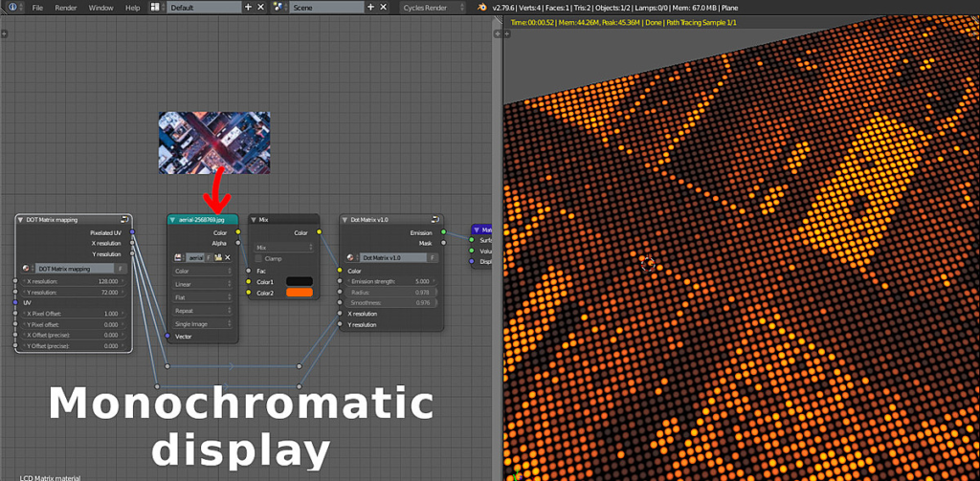Enable the Clamp checkbox in Mix node

tap(257, 258)
